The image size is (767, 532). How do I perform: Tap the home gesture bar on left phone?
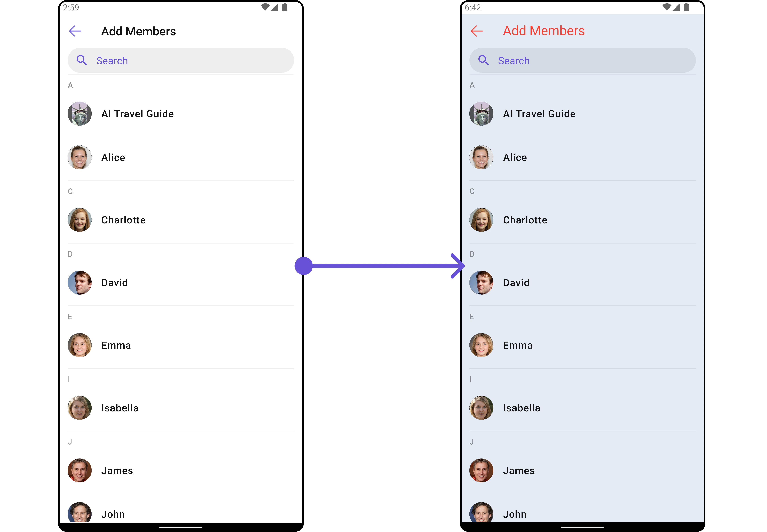tap(181, 527)
